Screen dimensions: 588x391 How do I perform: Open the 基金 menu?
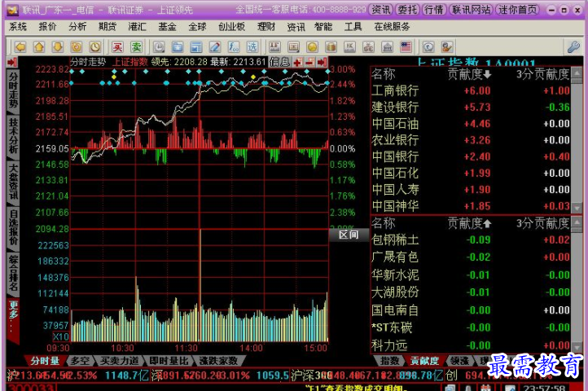tap(167, 27)
